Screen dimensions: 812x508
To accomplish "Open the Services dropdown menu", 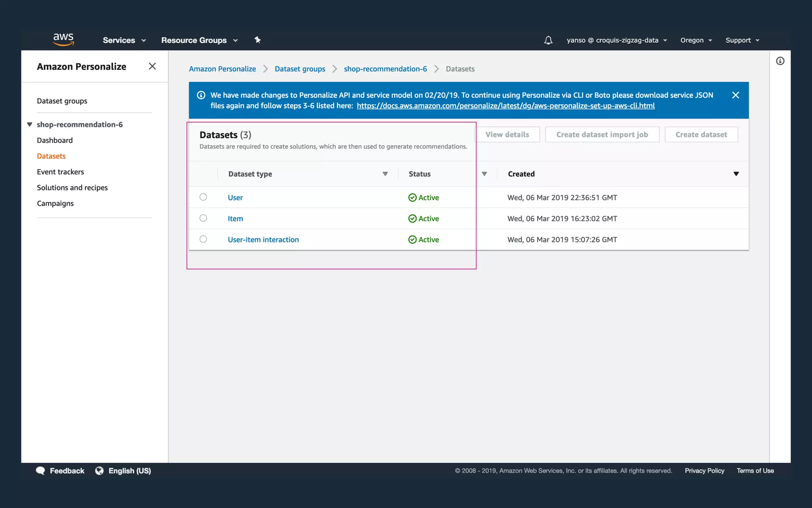I will [x=124, y=40].
